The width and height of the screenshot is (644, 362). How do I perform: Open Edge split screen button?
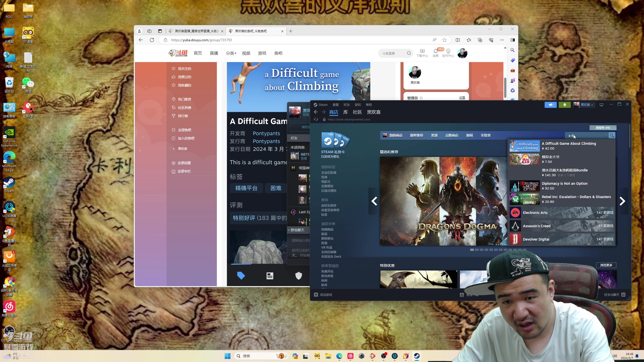pyautogui.click(x=458, y=40)
